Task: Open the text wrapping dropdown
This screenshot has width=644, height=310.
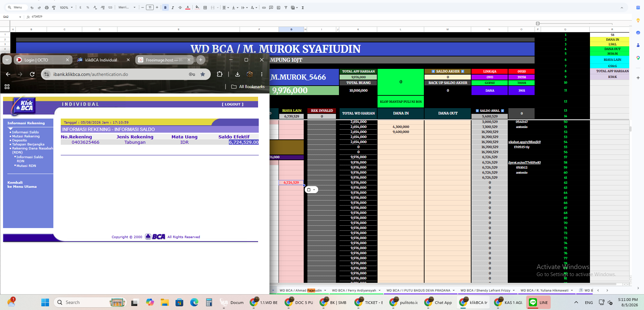Action: [244, 7]
